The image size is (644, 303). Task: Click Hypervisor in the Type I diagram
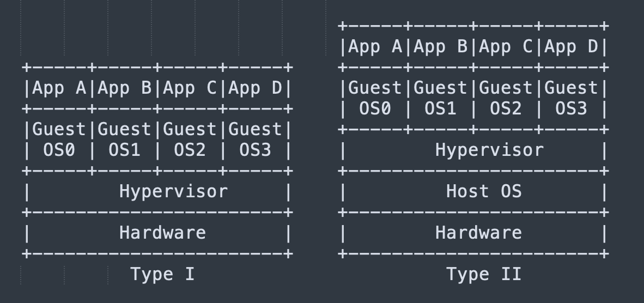coord(173,192)
